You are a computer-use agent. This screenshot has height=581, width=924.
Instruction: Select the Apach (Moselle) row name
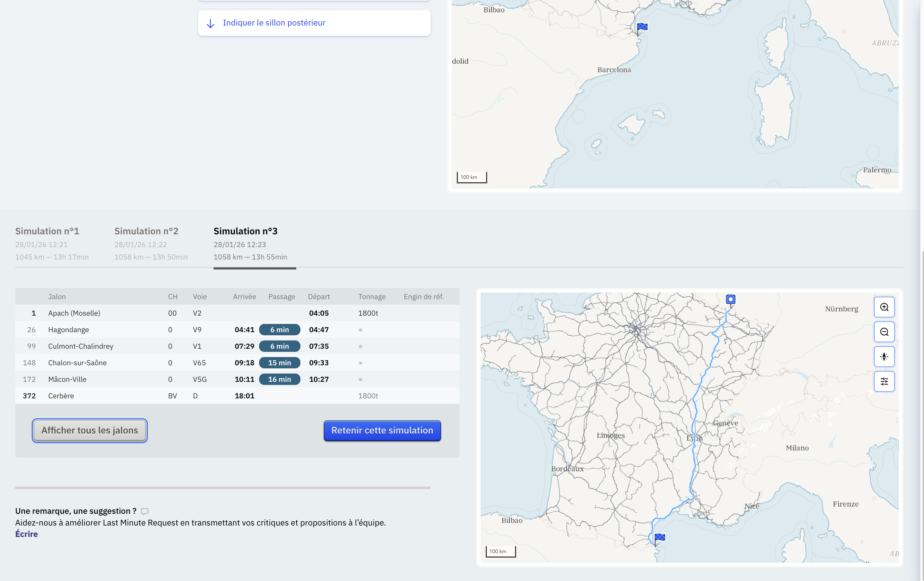point(74,313)
